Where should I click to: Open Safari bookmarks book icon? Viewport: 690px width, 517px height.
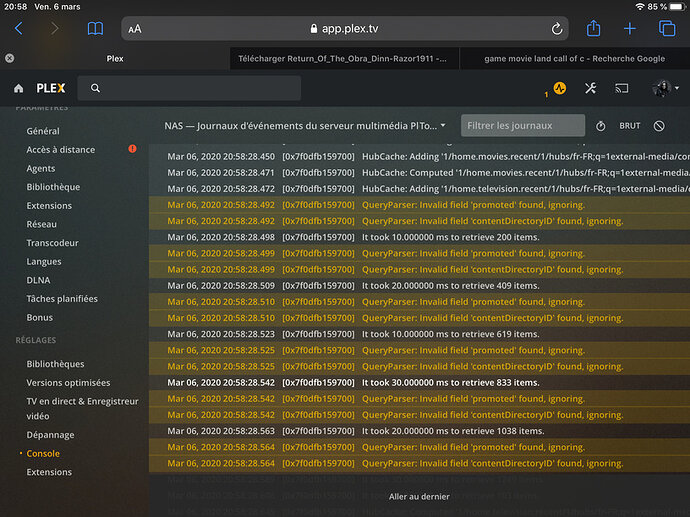tap(95, 29)
